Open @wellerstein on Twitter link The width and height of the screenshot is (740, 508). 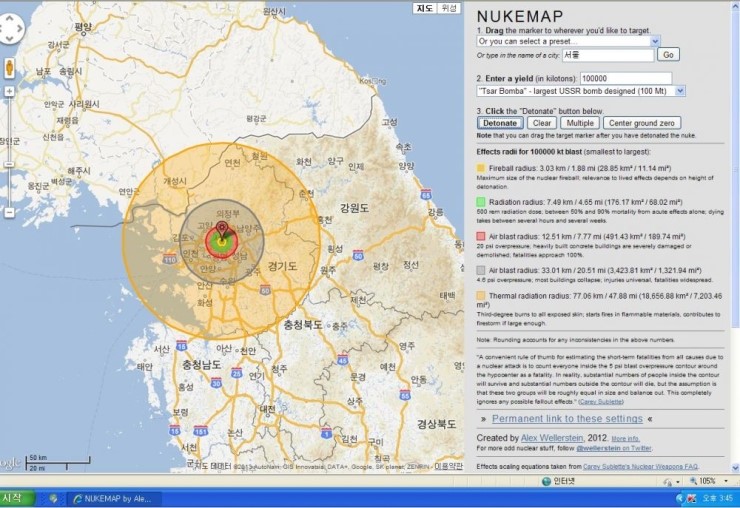point(614,448)
